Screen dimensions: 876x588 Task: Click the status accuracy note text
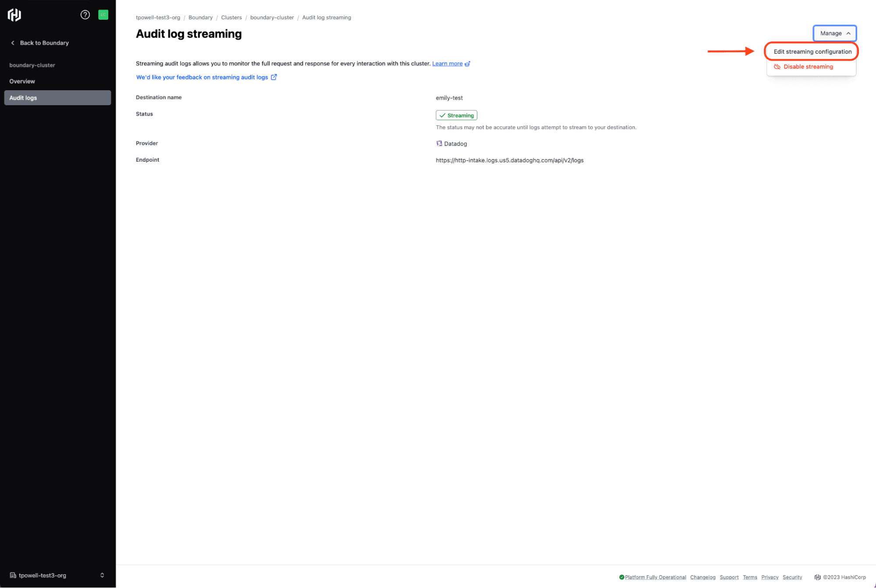536,128
